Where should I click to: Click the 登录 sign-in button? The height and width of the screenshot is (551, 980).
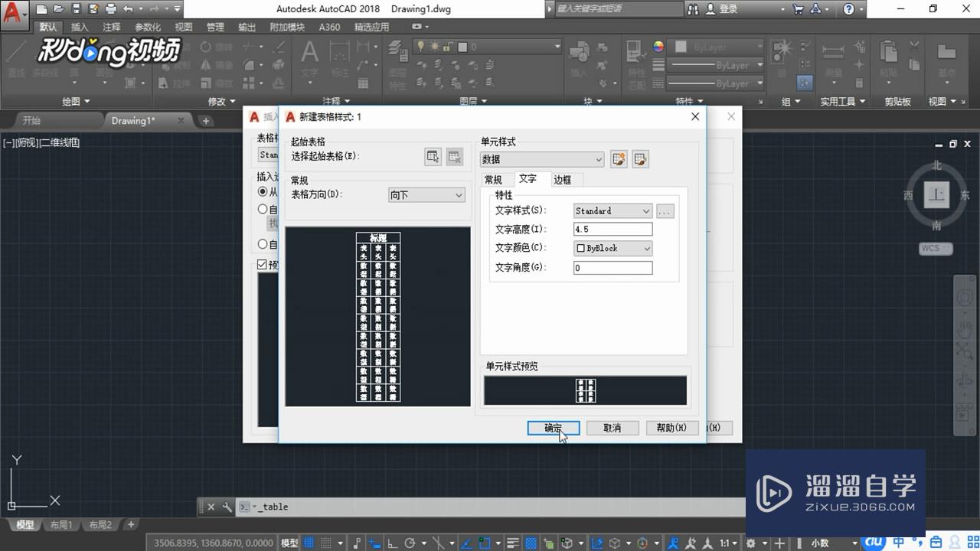pyautogui.click(x=721, y=9)
